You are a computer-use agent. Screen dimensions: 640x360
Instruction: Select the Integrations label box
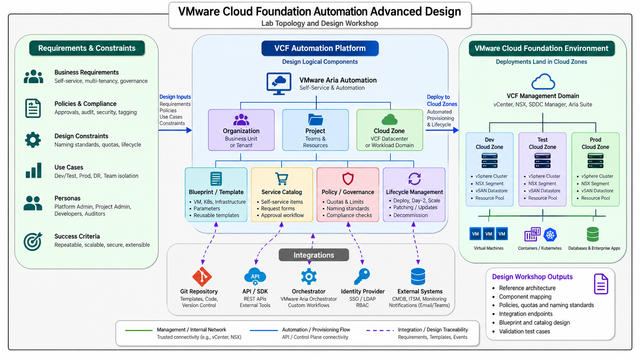314,255
